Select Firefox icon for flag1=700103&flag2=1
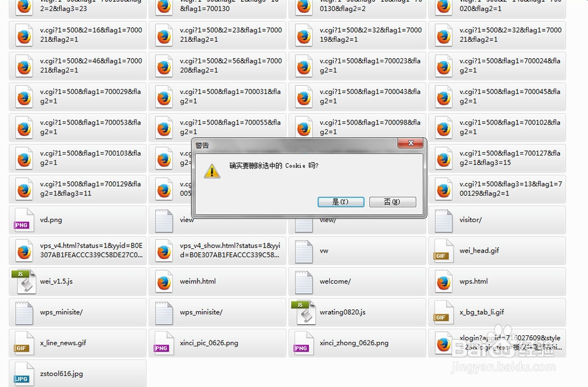588x387 pixels. pyautogui.click(x=24, y=159)
